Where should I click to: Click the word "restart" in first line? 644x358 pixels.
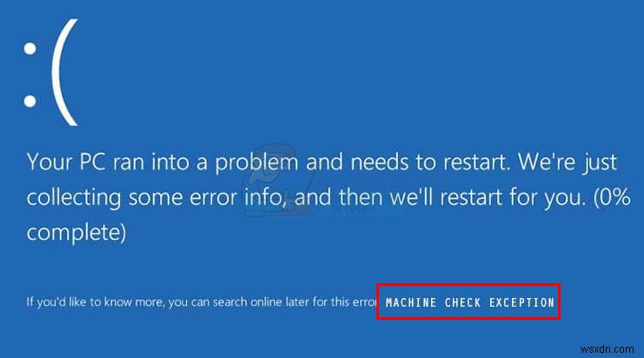coord(476,162)
